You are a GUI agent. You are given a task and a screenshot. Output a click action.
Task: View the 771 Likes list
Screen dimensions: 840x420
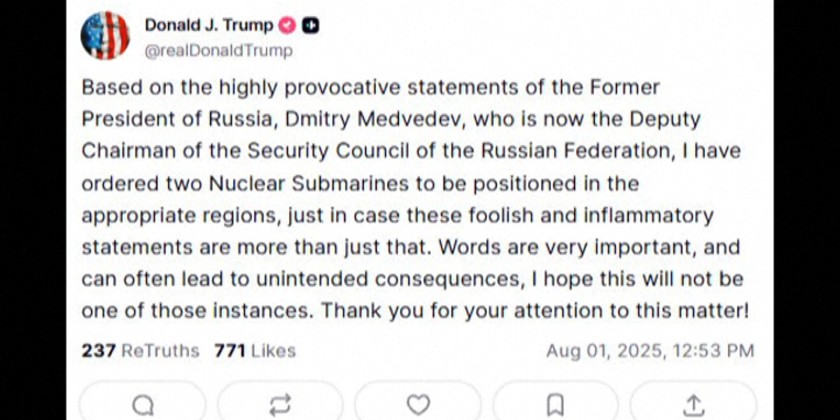click(255, 350)
